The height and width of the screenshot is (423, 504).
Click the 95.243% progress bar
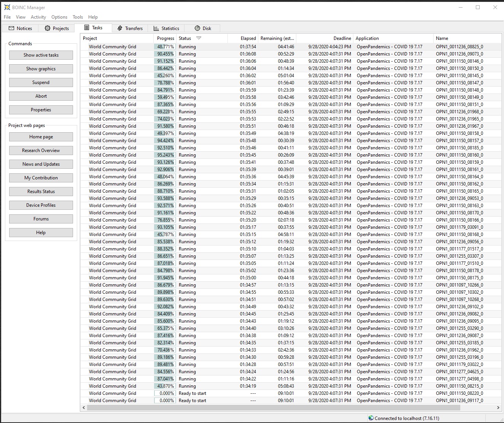pos(165,155)
